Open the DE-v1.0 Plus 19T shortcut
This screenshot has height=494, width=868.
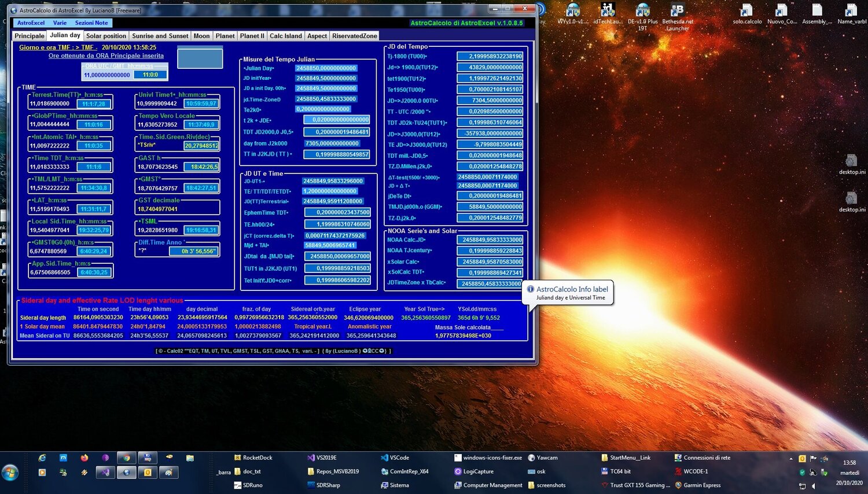(642, 17)
